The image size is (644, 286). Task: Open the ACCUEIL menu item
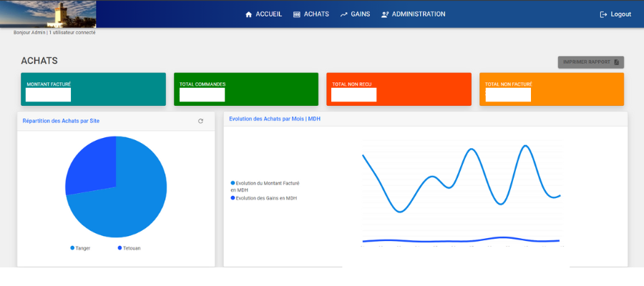268,14
